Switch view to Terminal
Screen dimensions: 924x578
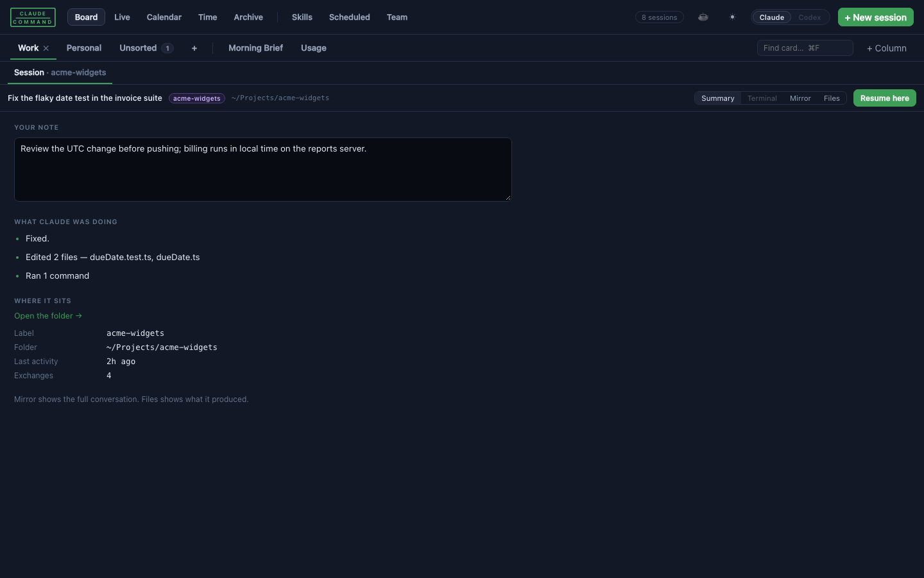pyautogui.click(x=762, y=98)
